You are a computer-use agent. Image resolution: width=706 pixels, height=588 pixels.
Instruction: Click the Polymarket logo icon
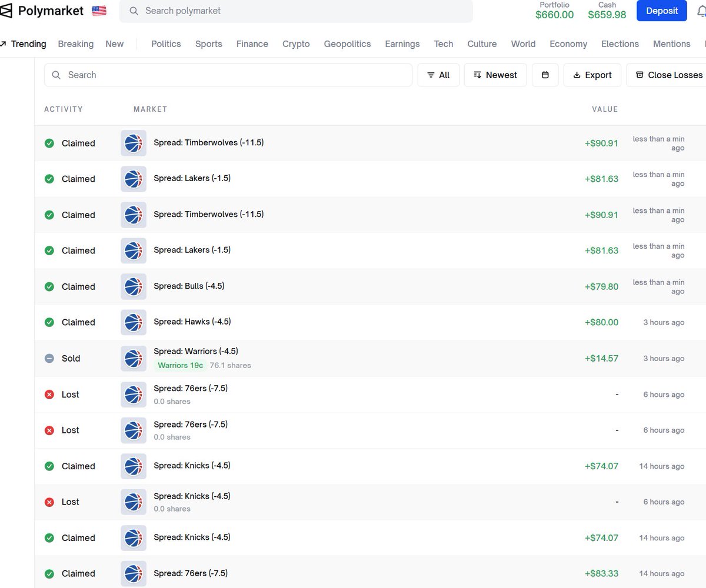pyautogui.click(x=6, y=11)
